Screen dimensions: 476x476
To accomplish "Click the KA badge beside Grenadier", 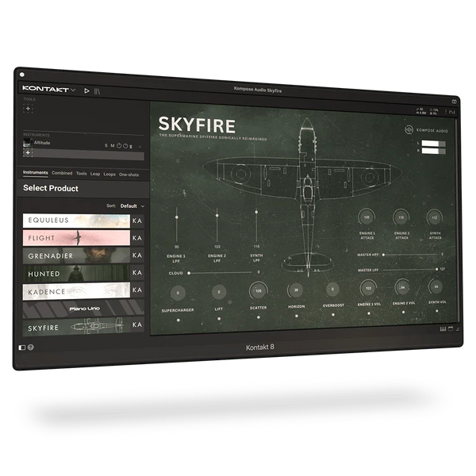I will 137,255.
